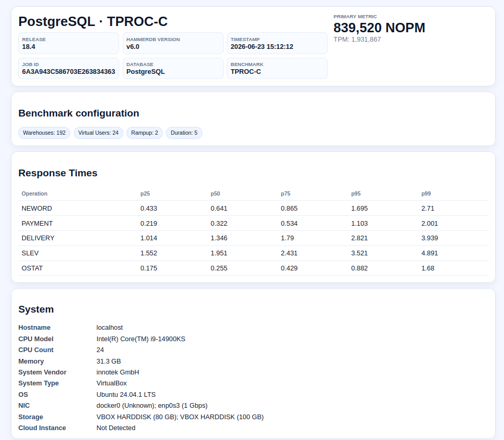Select OSTAT p50 value 0.255
This screenshot has width=504, height=440.
219,268
